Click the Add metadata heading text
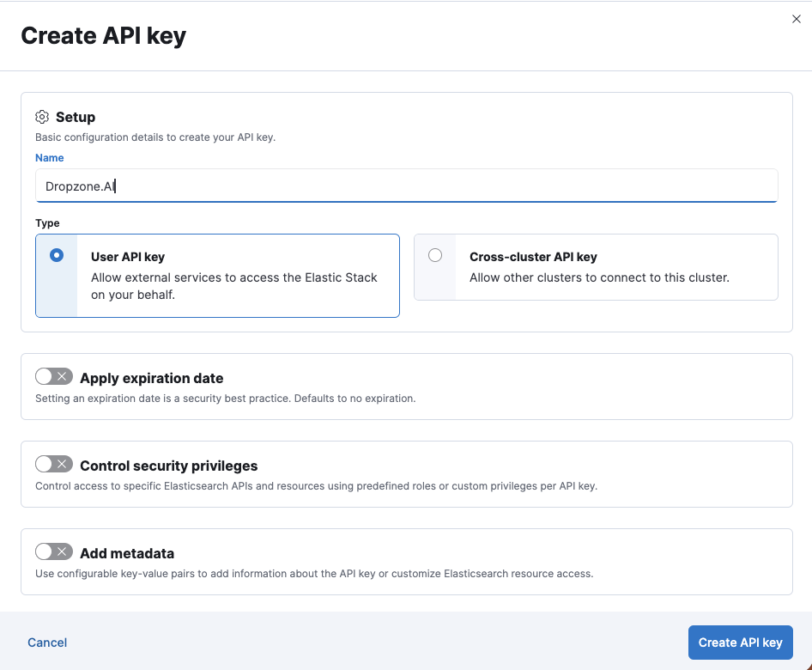Viewport: 812px width, 670px height. (x=127, y=553)
